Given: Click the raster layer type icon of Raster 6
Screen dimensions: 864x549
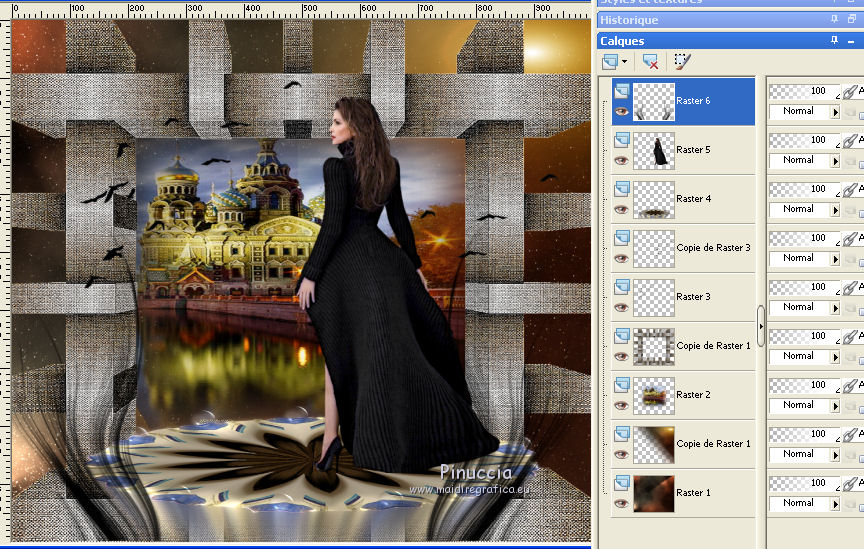Looking at the screenshot, I should click(x=622, y=90).
